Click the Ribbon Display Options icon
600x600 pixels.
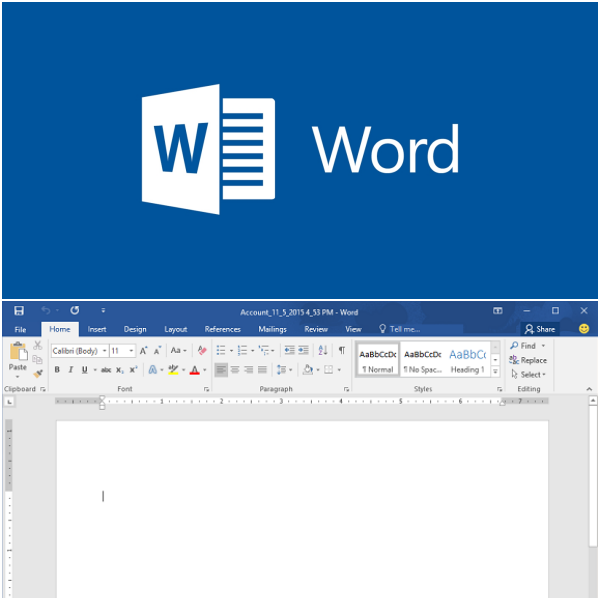click(x=498, y=311)
